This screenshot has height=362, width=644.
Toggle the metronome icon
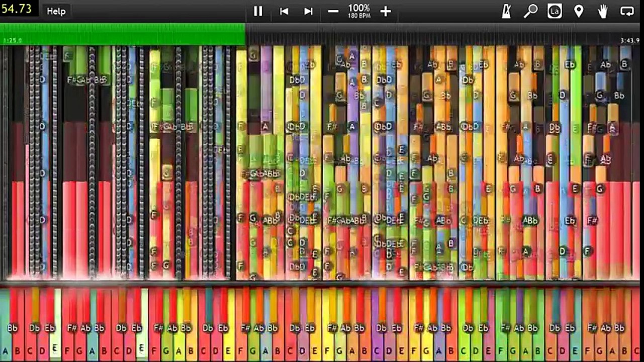click(506, 11)
